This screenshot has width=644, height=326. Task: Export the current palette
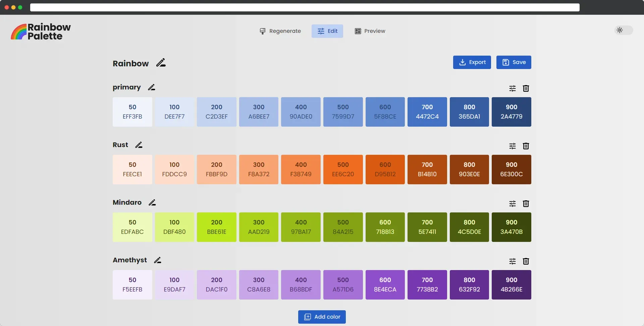(472, 62)
